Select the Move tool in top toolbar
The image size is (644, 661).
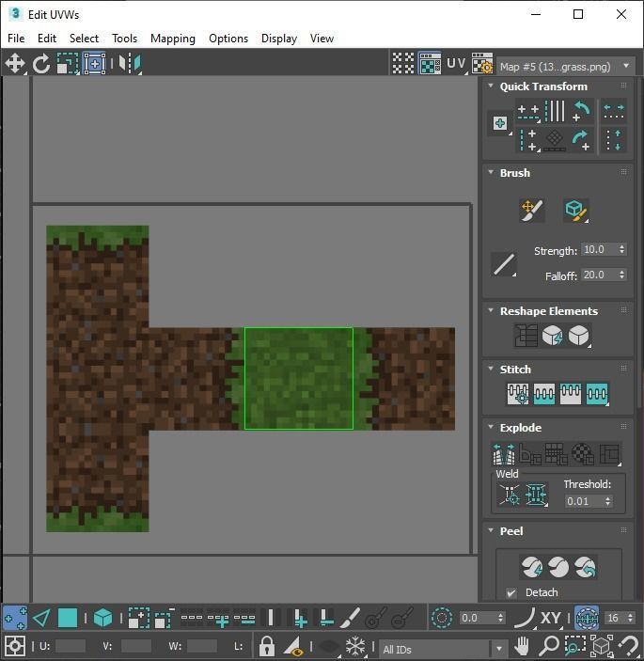15,64
